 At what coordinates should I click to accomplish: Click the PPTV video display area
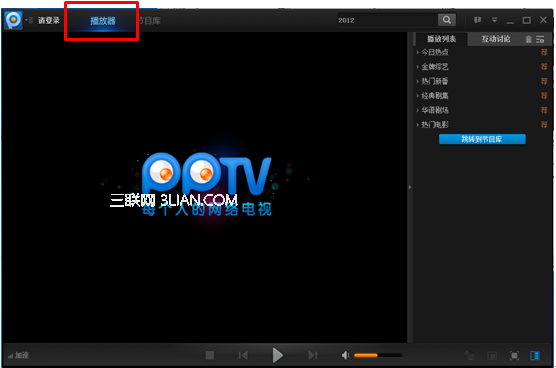point(205,187)
